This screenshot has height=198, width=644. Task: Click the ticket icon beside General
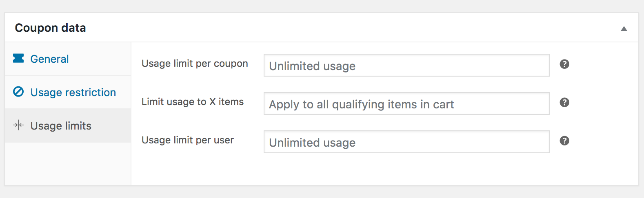18,59
